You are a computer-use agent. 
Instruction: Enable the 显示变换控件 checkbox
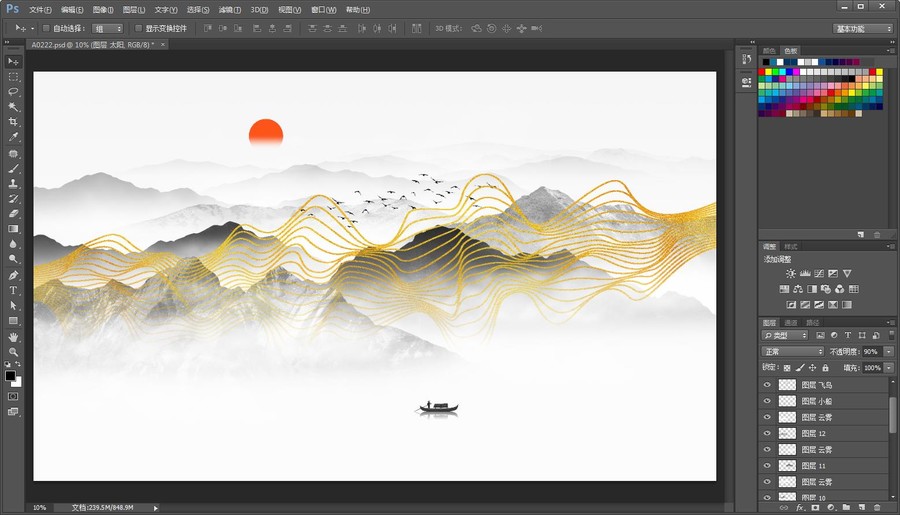click(x=138, y=28)
